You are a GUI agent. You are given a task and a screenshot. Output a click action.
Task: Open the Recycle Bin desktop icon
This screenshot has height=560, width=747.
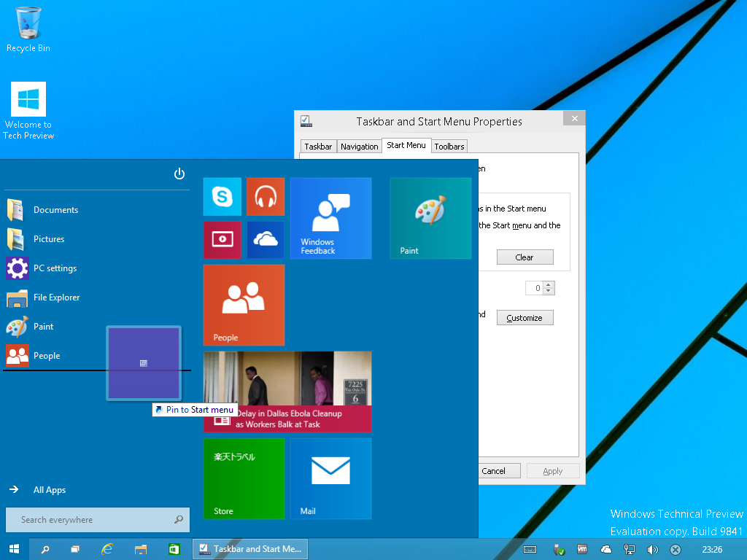click(x=28, y=29)
